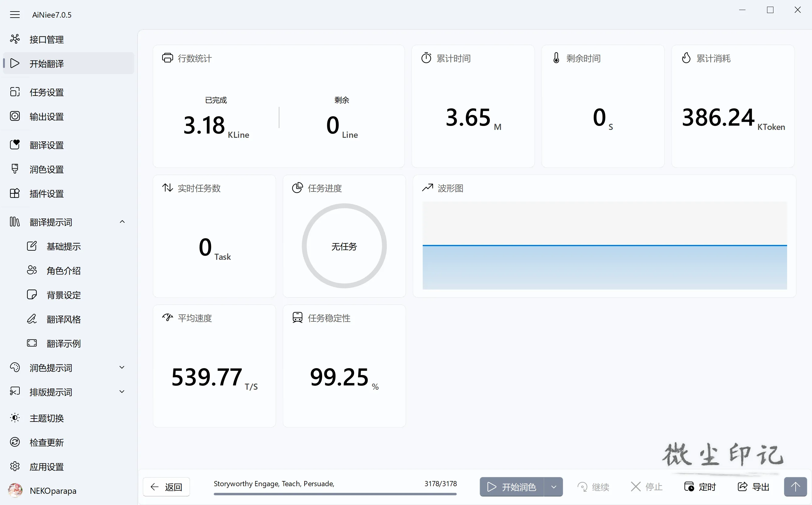Click the 任务稳定性 train icon
812x505 pixels.
(x=297, y=317)
